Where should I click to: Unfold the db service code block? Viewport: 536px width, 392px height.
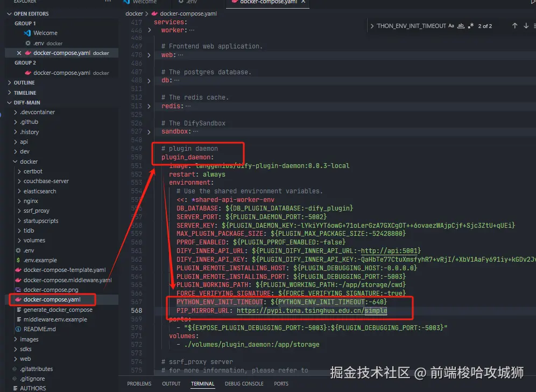click(x=150, y=81)
